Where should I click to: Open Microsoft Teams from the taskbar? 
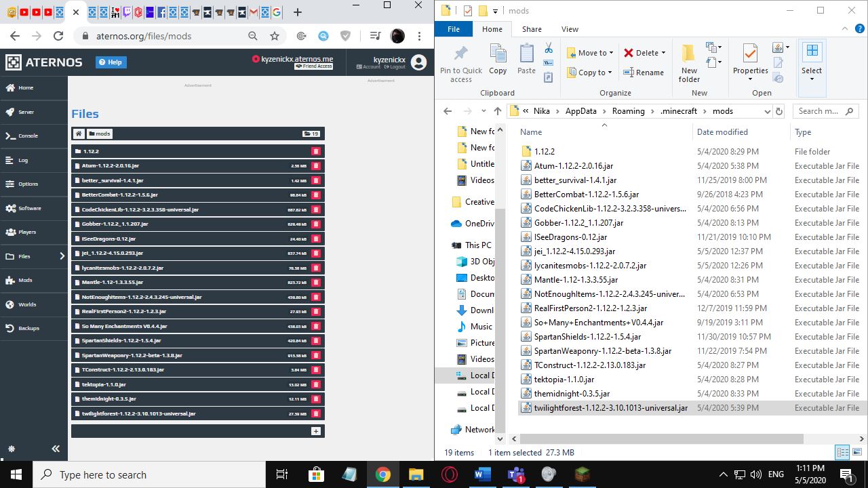click(515, 474)
